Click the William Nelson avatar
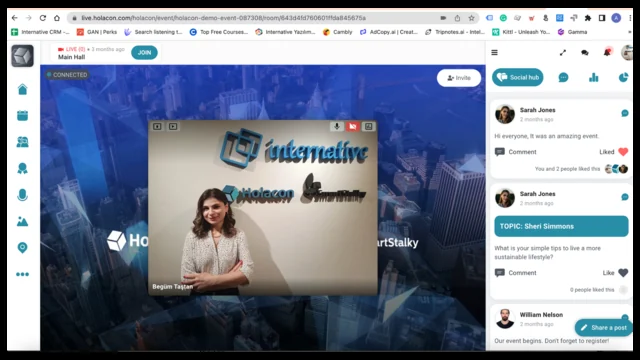Image resolution: width=640 pixels, height=360 pixels. pos(505,318)
